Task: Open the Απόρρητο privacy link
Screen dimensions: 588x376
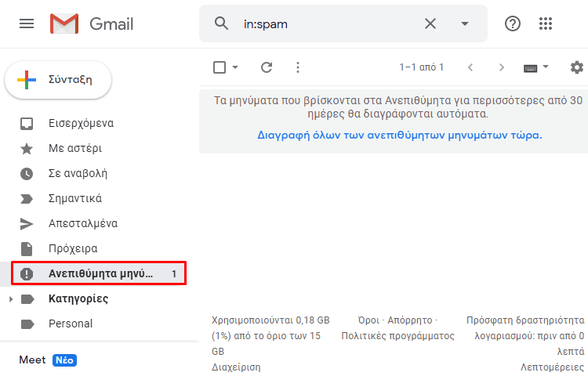Action: tap(410, 320)
